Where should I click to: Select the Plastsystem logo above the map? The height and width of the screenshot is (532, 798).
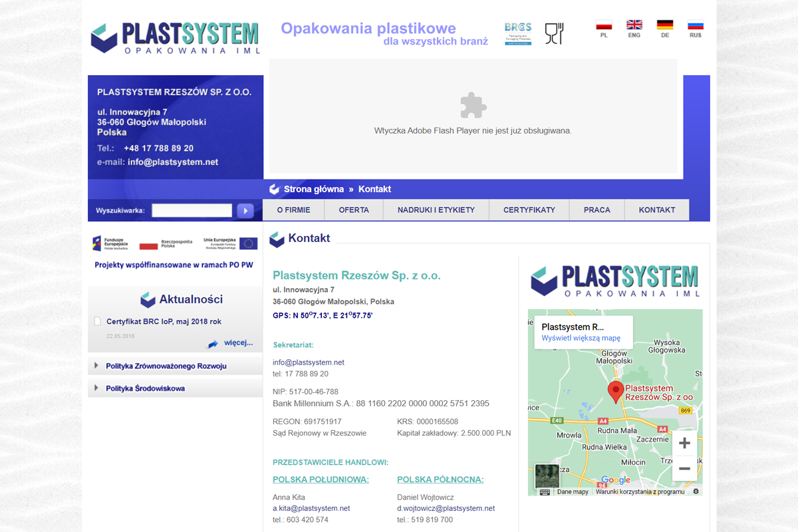click(616, 281)
